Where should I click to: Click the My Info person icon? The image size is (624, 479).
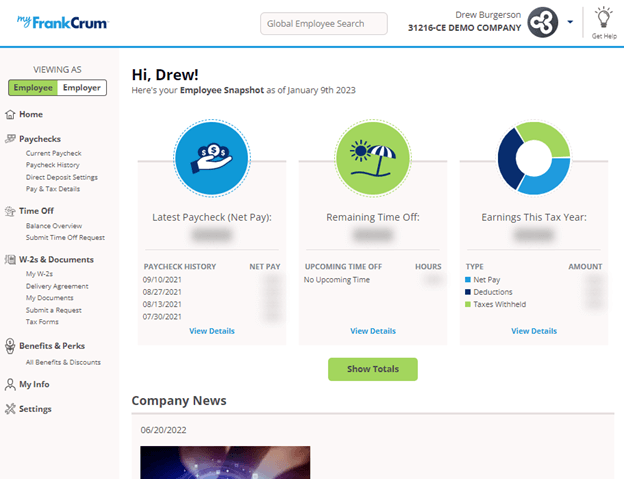click(x=10, y=384)
